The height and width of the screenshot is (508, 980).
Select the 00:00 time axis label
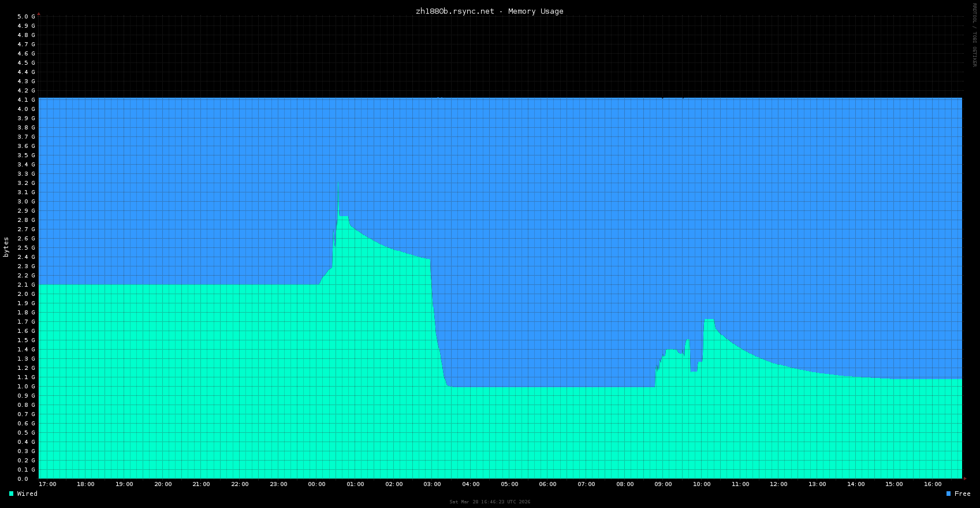click(x=316, y=484)
